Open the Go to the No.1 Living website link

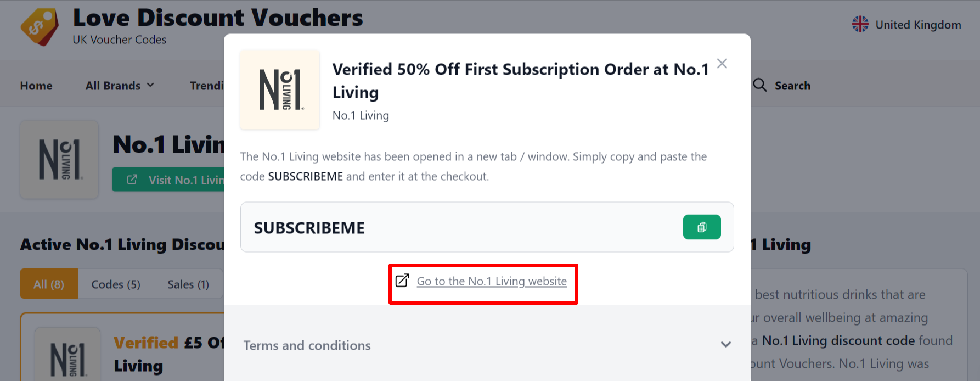(x=492, y=281)
